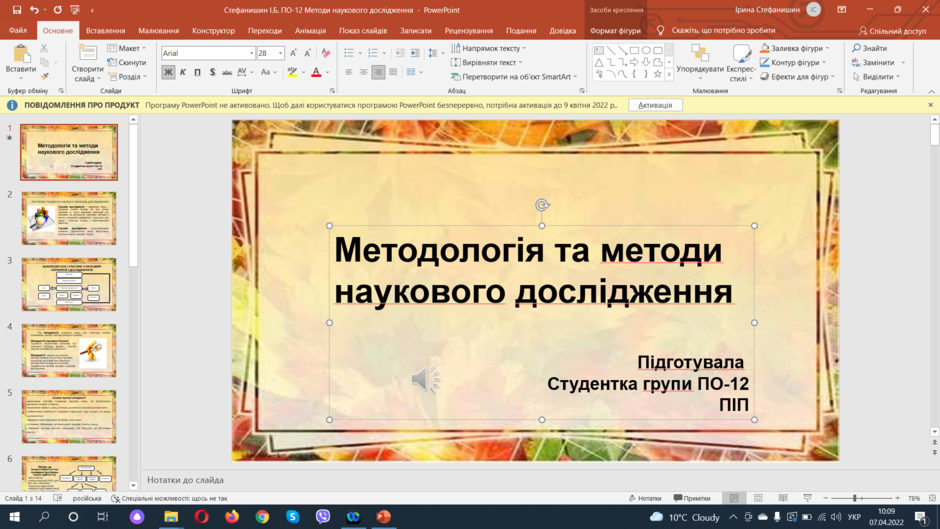The height and width of the screenshot is (529, 940).
Task: Fit the slide to the current window
Action: 932,498
